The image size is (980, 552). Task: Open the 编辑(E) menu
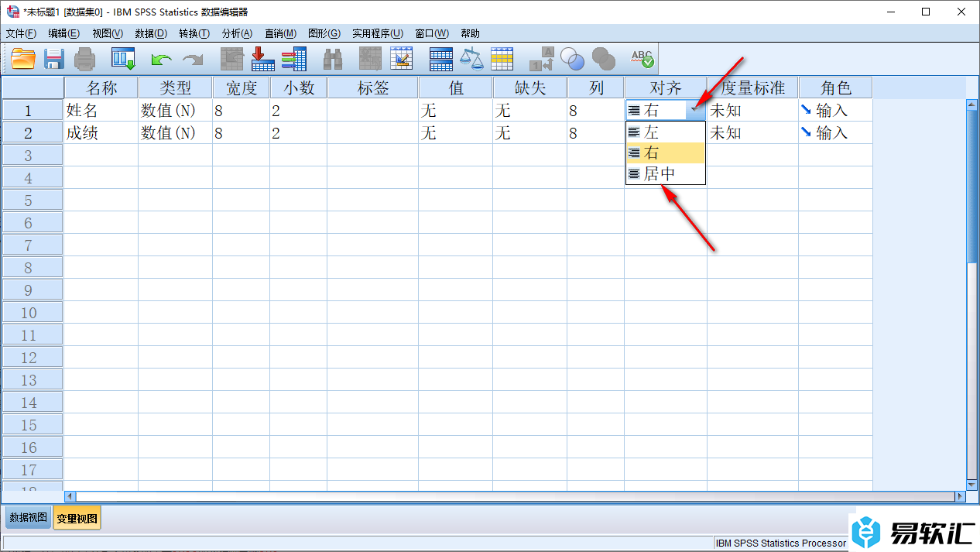tap(63, 33)
